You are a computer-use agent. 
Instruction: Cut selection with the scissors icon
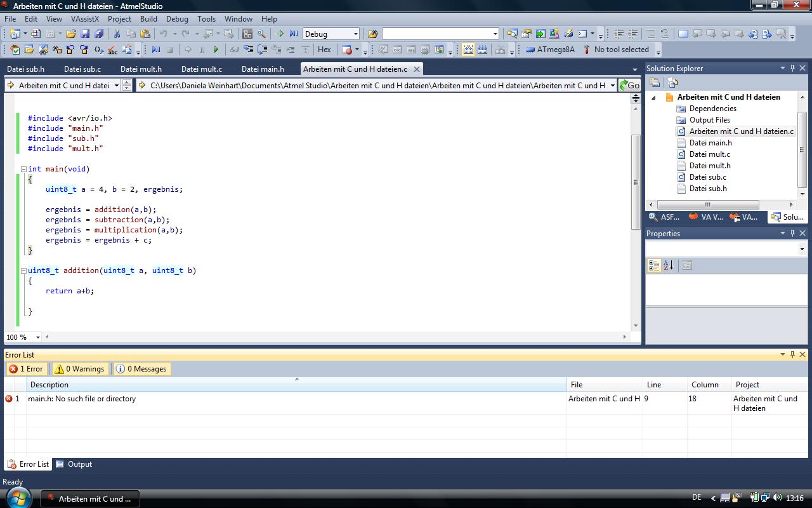coord(117,34)
